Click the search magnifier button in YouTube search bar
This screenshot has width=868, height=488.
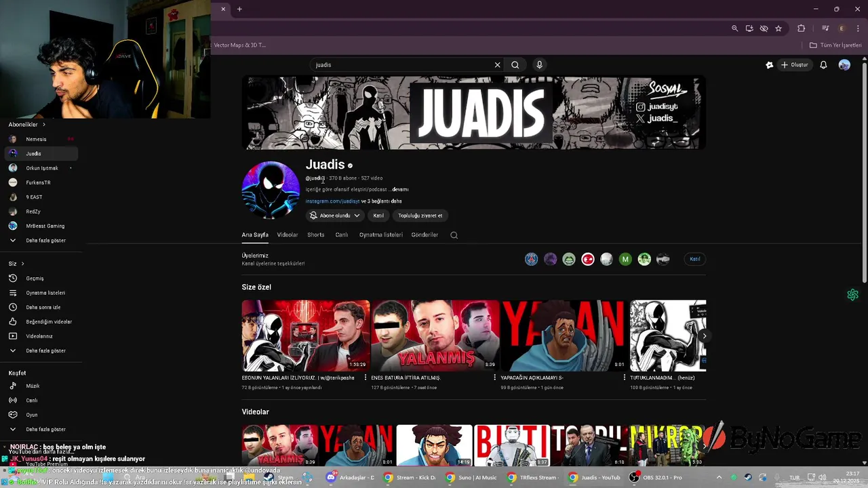point(515,65)
